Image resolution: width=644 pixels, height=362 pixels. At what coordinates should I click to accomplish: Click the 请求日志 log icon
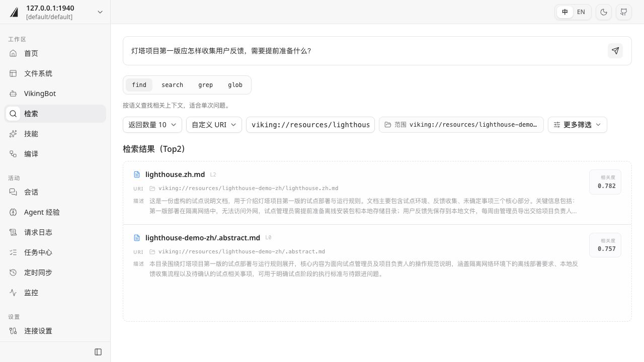point(14,232)
